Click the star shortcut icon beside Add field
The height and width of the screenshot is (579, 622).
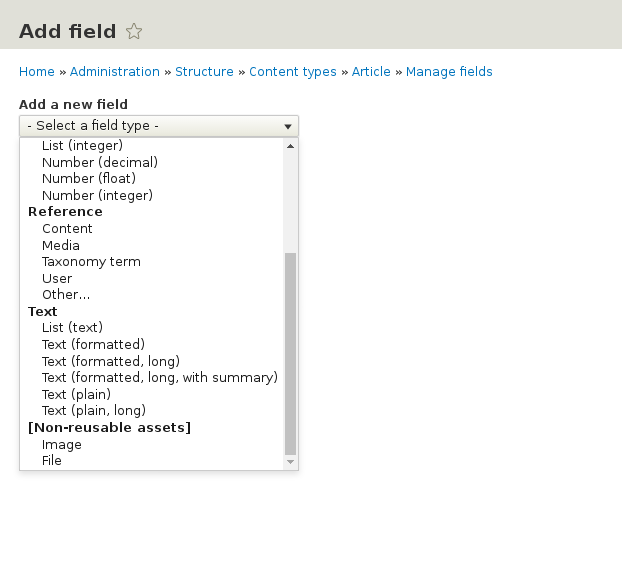tap(134, 32)
